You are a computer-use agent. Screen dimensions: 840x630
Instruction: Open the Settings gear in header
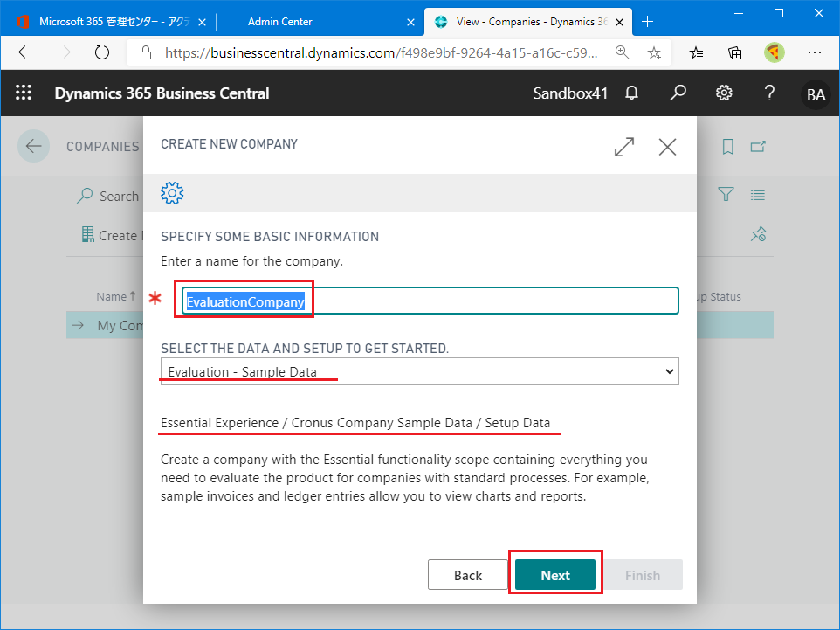[x=724, y=93]
